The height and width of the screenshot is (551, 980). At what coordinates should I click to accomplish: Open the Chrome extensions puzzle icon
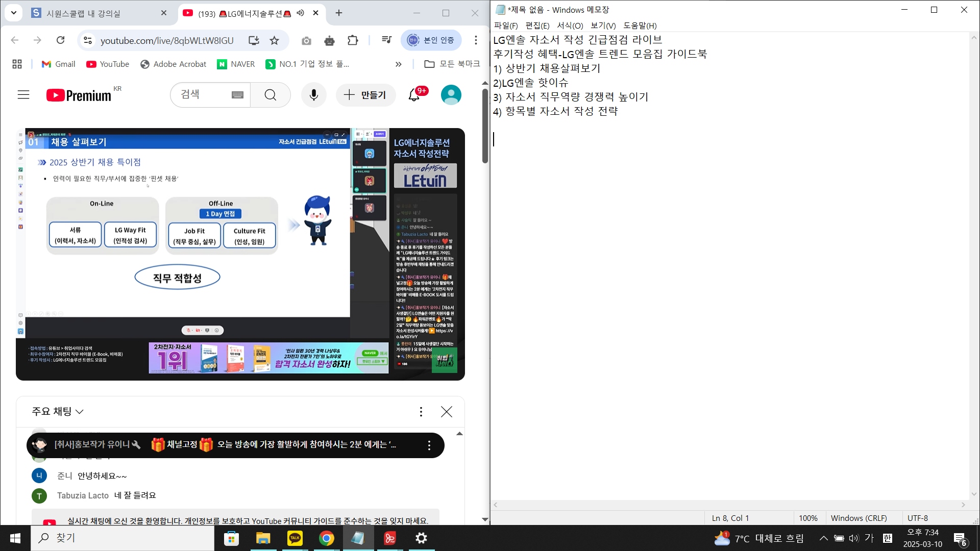[353, 40]
